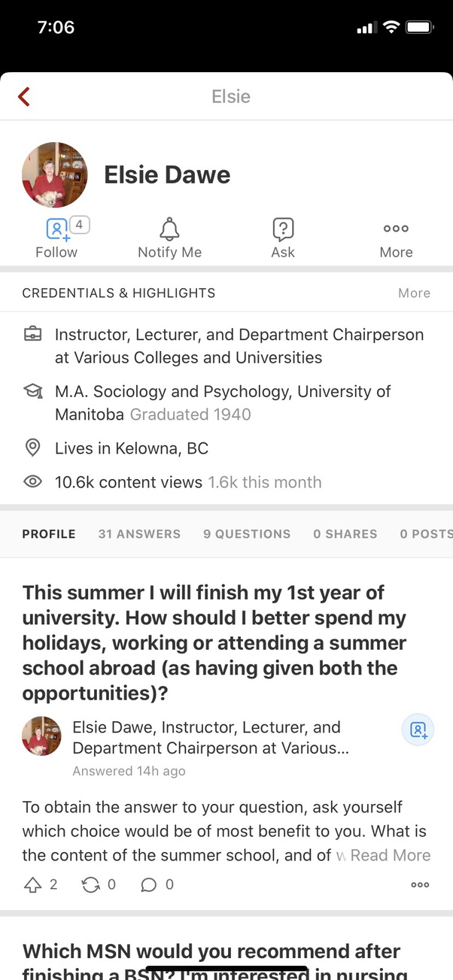Tap the Notify Me bell icon
453x980 pixels.
(x=169, y=228)
